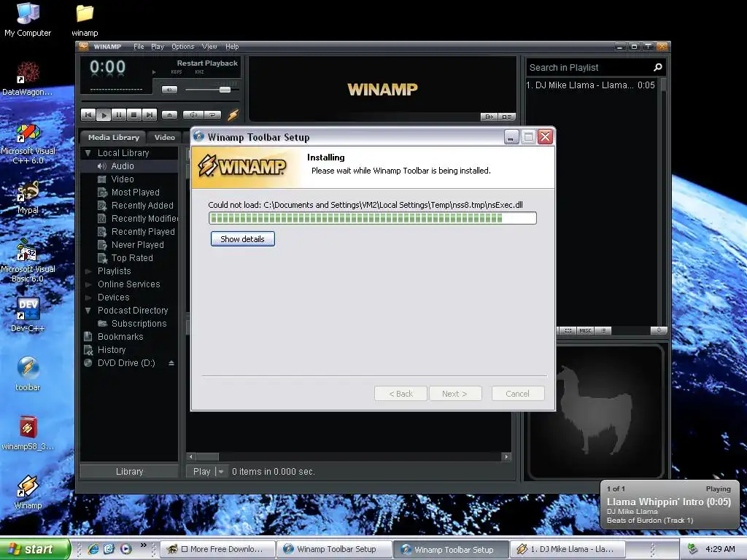Click the Eject/open file button
The image size is (747, 560).
[169, 114]
